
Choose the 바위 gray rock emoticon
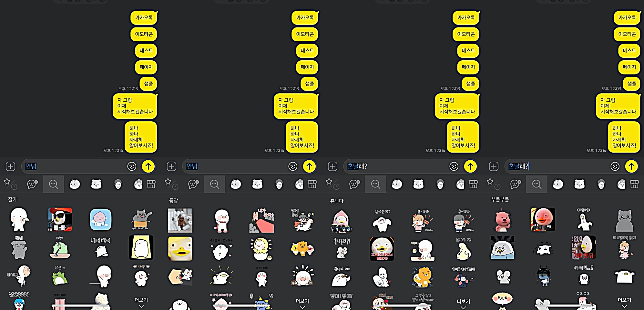(x=19, y=247)
